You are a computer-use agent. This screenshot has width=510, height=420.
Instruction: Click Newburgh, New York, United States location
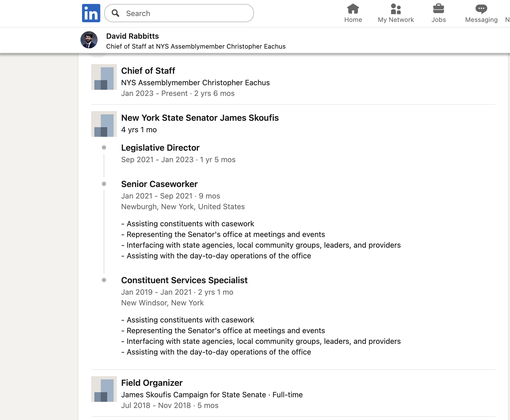(x=183, y=207)
